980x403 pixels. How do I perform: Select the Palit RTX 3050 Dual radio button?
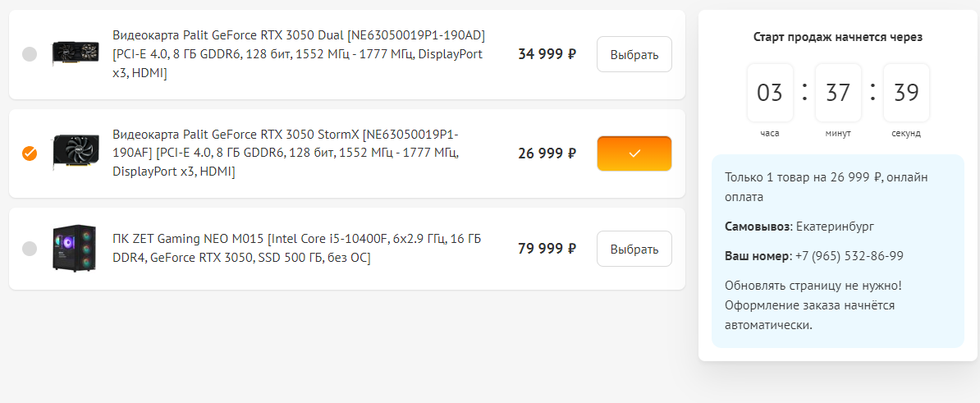(30, 55)
